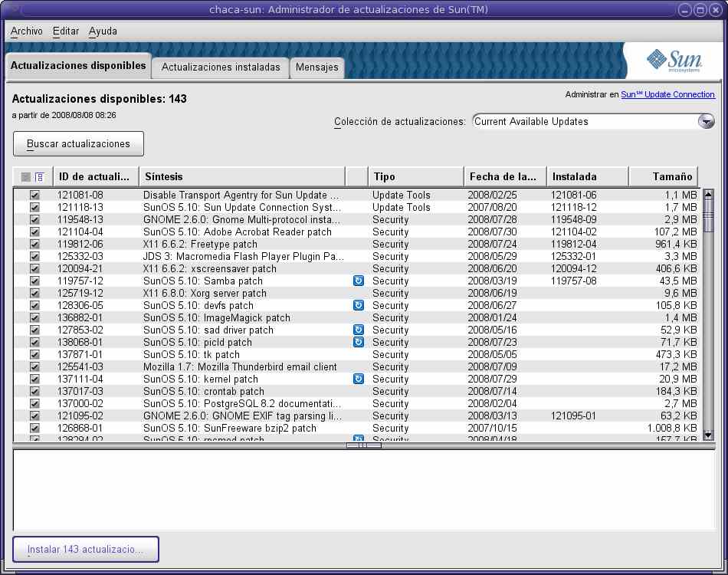Select the 'SunOS 5.10: Samba patch' row text
Viewport: 728px width, 575px height.
point(203,281)
